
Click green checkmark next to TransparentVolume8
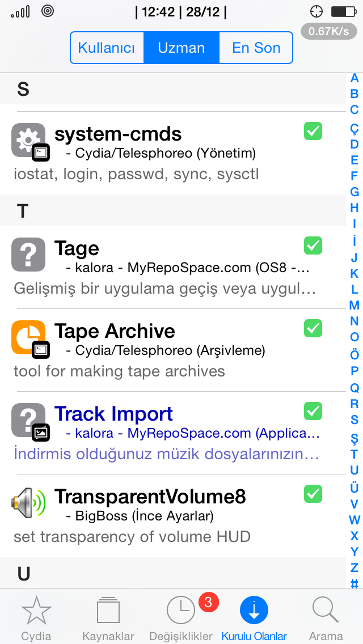coord(313,494)
